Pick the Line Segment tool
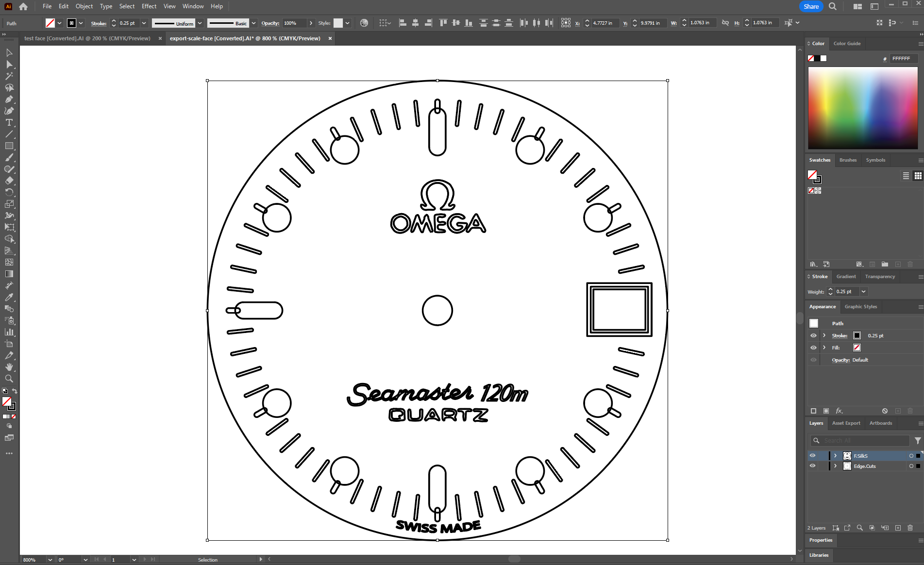The width and height of the screenshot is (924, 565). click(x=9, y=134)
